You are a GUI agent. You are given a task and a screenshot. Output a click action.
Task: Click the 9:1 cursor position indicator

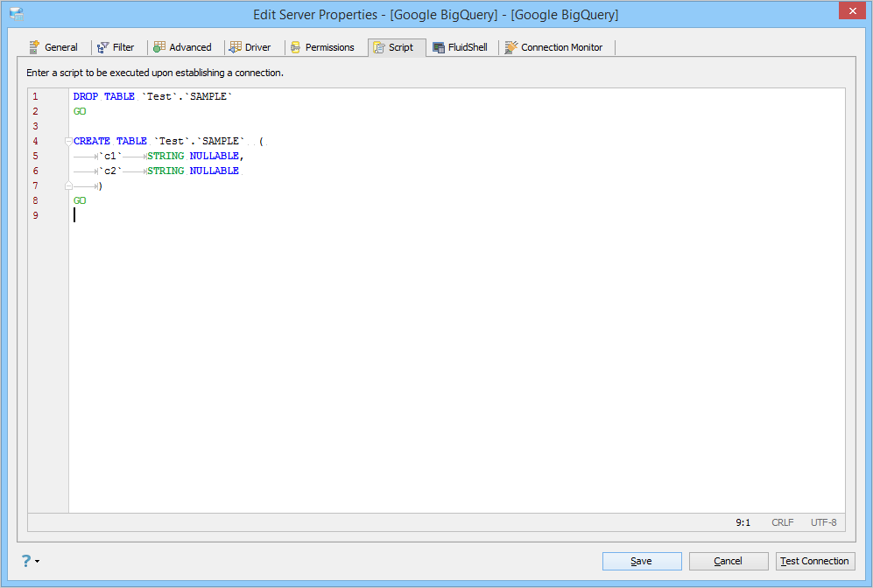tap(743, 522)
